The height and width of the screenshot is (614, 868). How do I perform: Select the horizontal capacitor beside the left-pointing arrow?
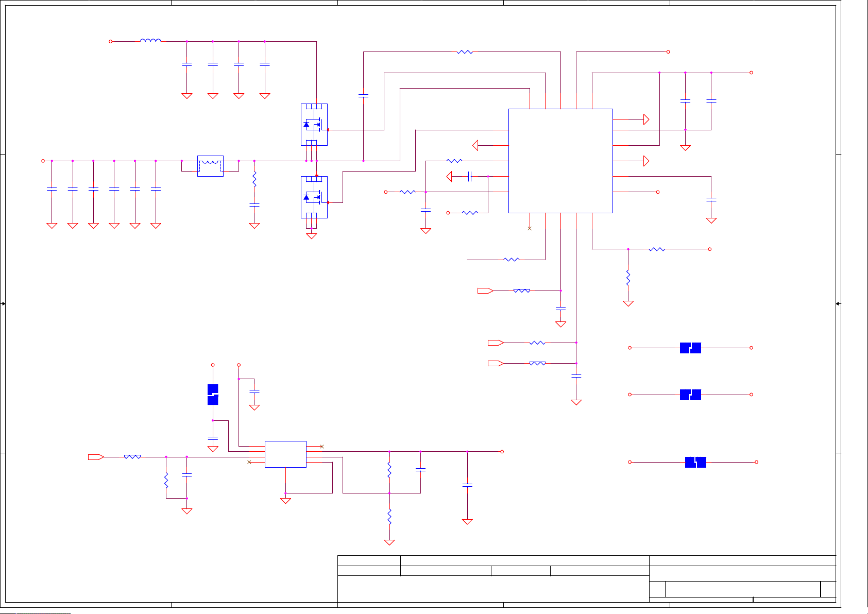[470, 177]
